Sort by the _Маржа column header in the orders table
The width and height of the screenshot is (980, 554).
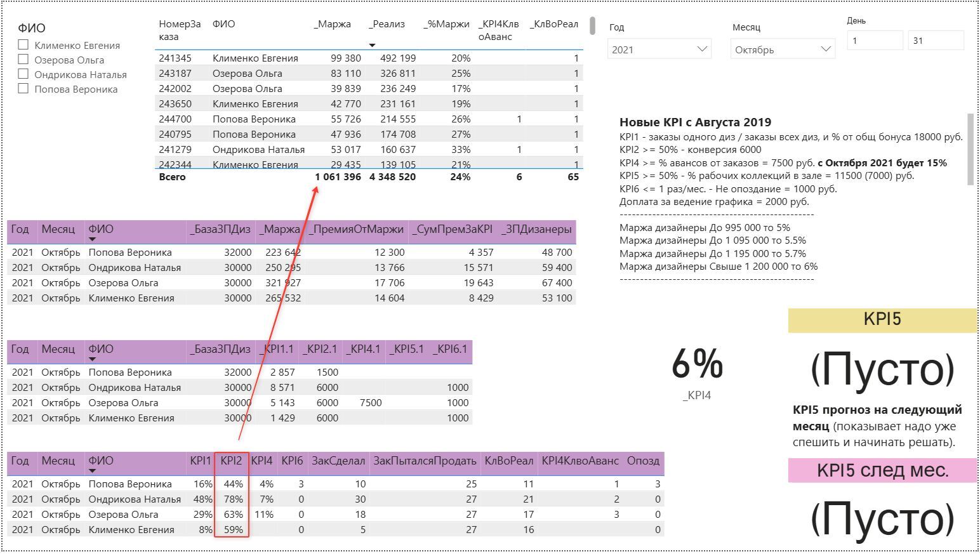[x=332, y=24]
